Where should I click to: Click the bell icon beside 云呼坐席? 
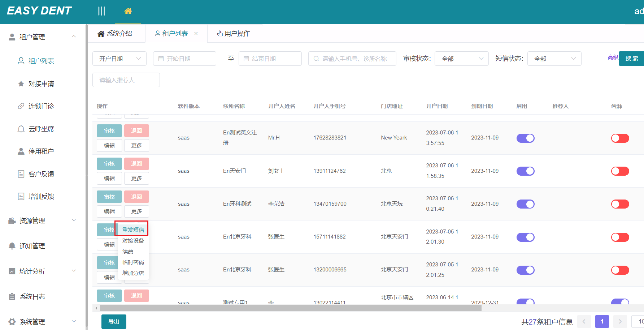coord(21,129)
